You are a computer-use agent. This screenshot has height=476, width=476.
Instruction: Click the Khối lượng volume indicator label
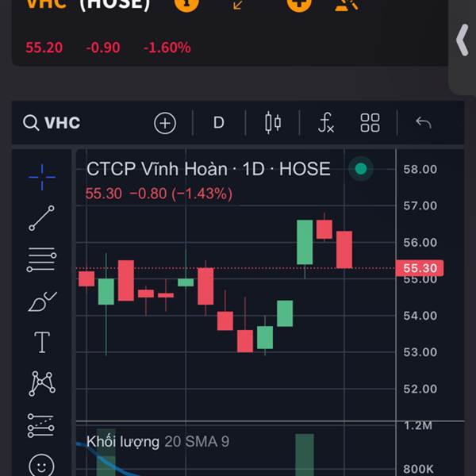point(123,441)
